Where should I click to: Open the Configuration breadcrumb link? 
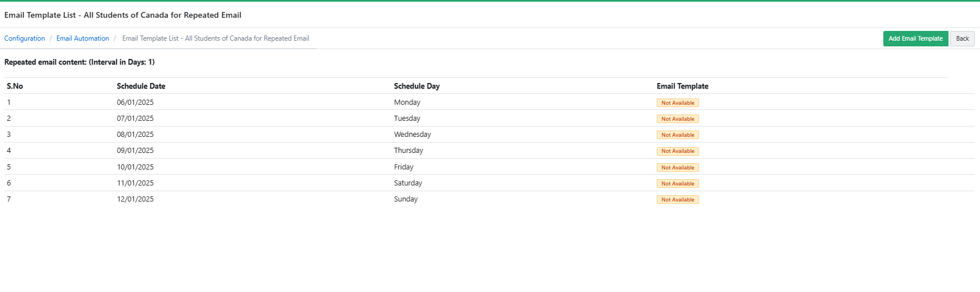point(25,38)
